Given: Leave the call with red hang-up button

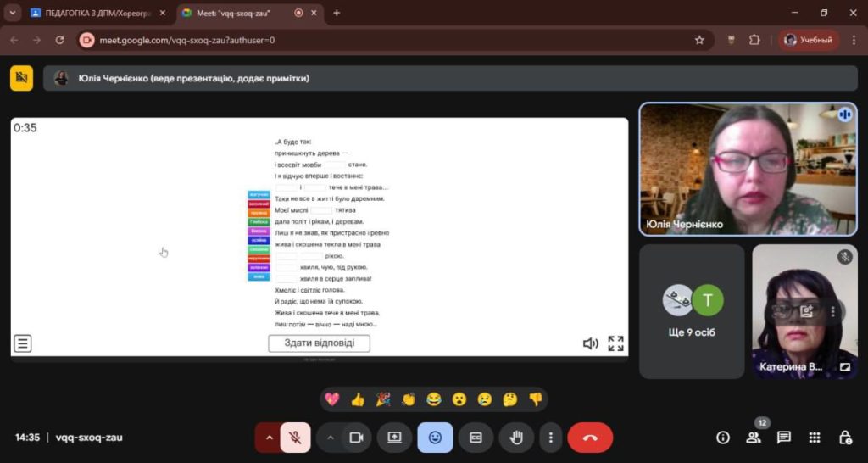Looking at the screenshot, I should pos(590,438).
